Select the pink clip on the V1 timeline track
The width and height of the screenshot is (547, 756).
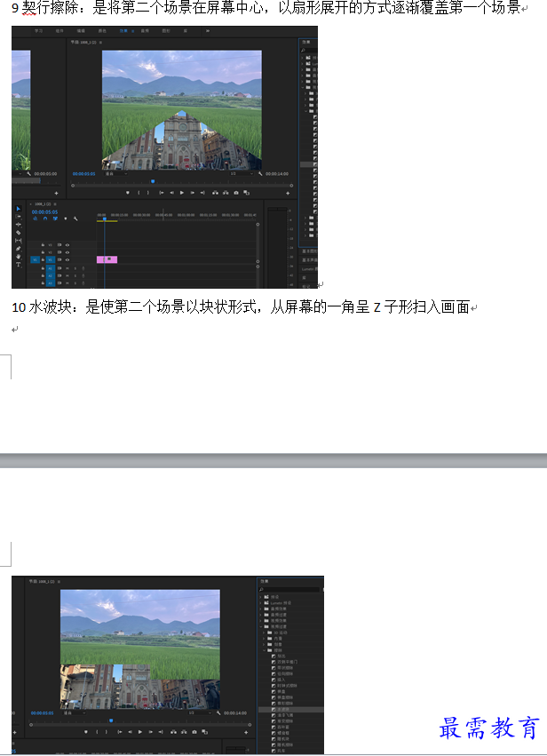point(107,259)
